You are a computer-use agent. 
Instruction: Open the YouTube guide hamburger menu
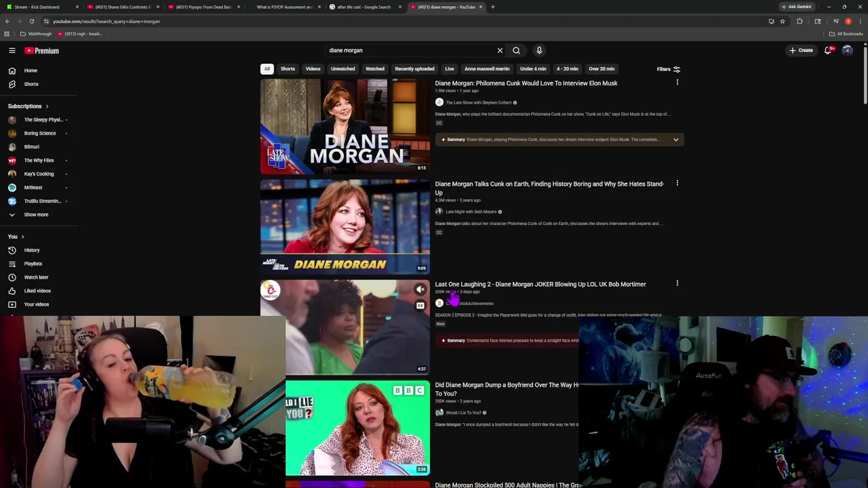(12, 51)
